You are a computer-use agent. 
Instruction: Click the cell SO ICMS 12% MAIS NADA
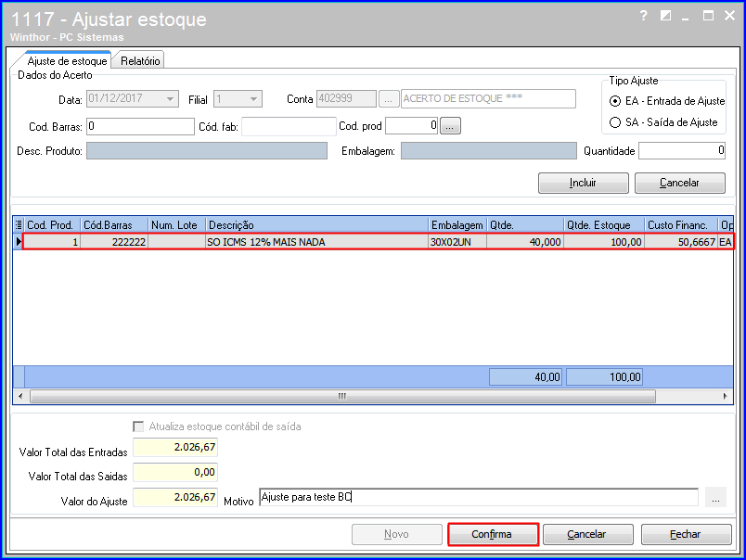(316, 242)
